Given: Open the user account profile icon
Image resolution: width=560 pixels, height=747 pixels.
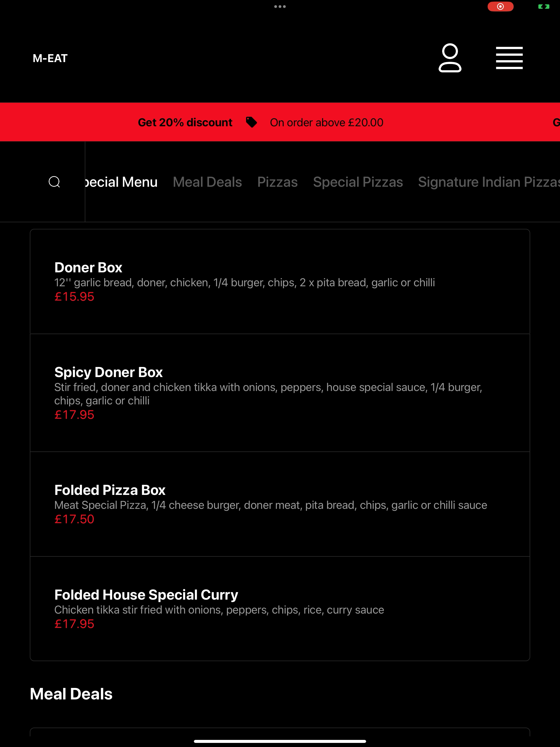Looking at the screenshot, I should point(450,58).
